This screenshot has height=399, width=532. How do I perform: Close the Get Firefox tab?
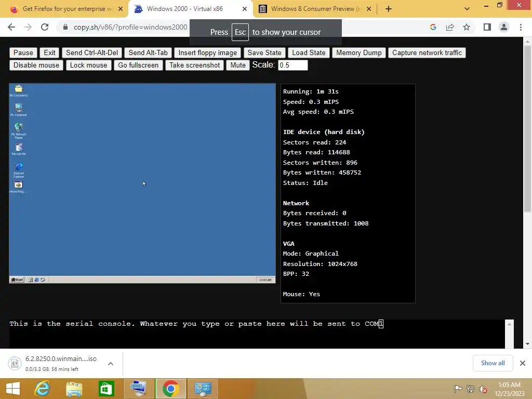click(x=121, y=9)
